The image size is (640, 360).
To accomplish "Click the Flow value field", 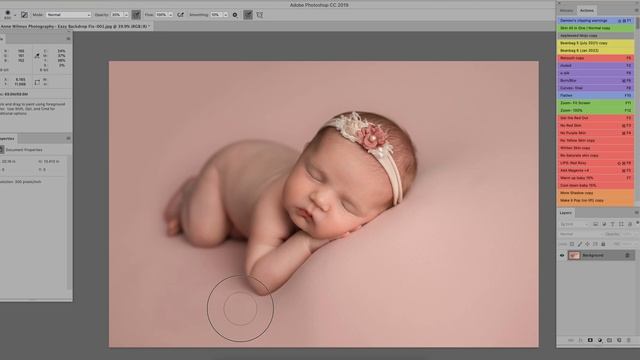I will click(x=161, y=15).
